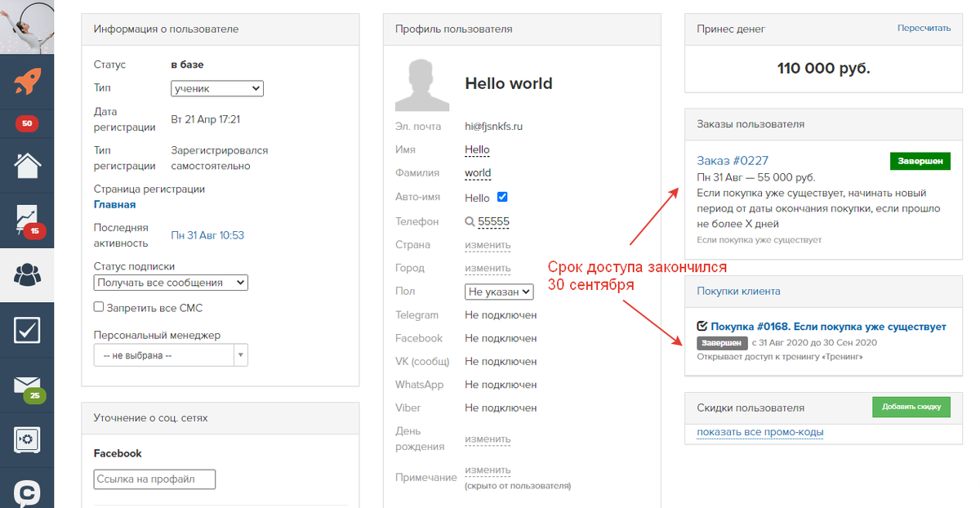The width and height of the screenshot is (980, 508).
Task: Click the user profile placeholder photo
Action: pos(422,84)
